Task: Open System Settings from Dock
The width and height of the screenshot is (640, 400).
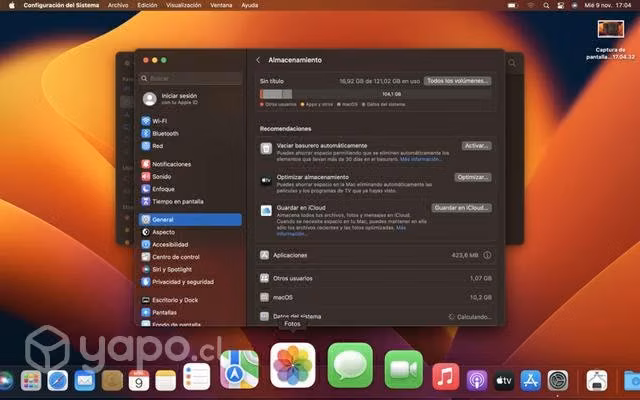Action: [558, 380]
